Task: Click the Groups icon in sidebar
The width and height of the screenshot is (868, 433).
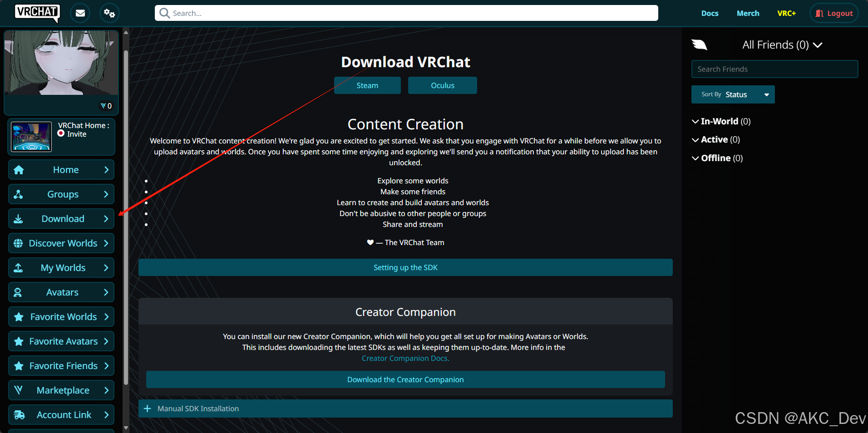Action: pyautogui.click(x=18, y=194)
